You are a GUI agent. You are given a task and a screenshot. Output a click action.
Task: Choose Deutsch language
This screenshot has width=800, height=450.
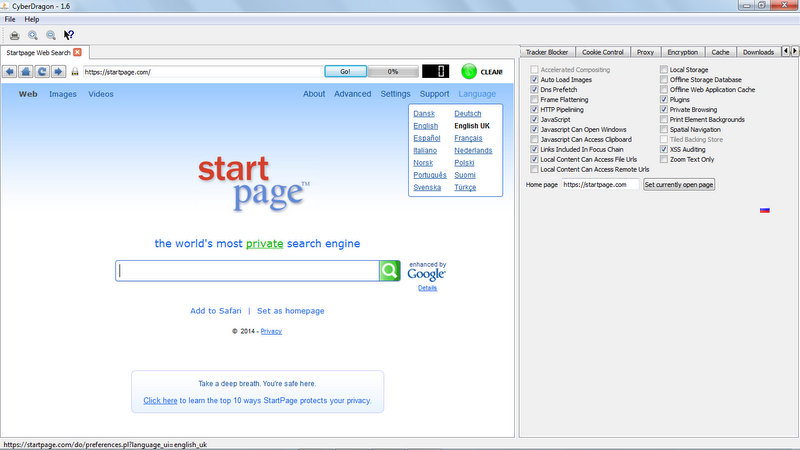coord(468,114)
